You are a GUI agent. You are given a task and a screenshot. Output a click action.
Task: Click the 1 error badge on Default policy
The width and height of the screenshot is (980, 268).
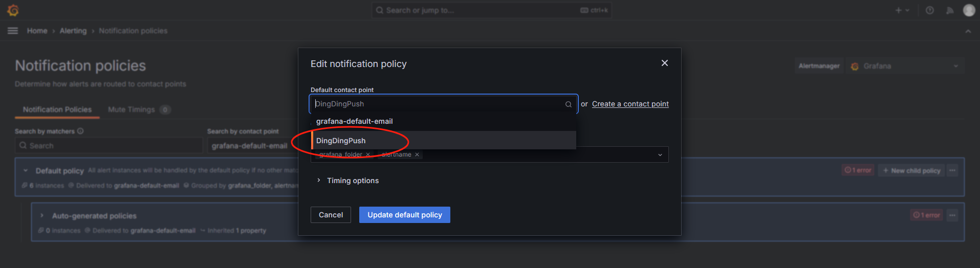(x=858, y=170)
